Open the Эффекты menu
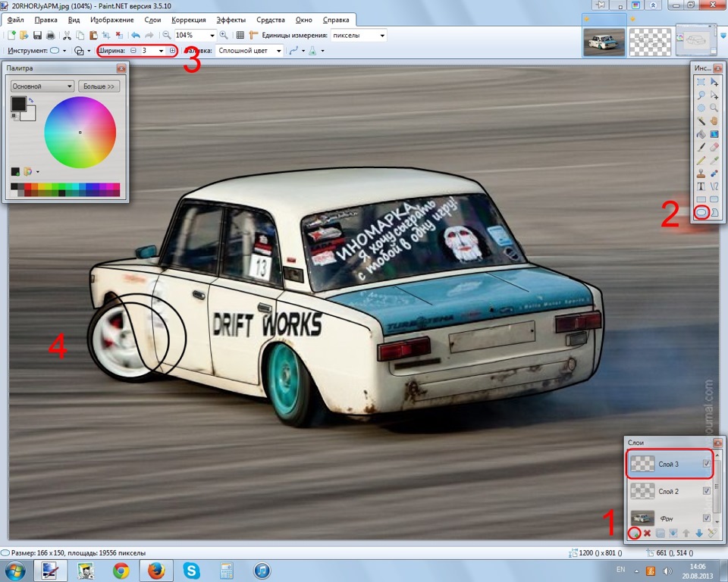 (x=231, y=20)
